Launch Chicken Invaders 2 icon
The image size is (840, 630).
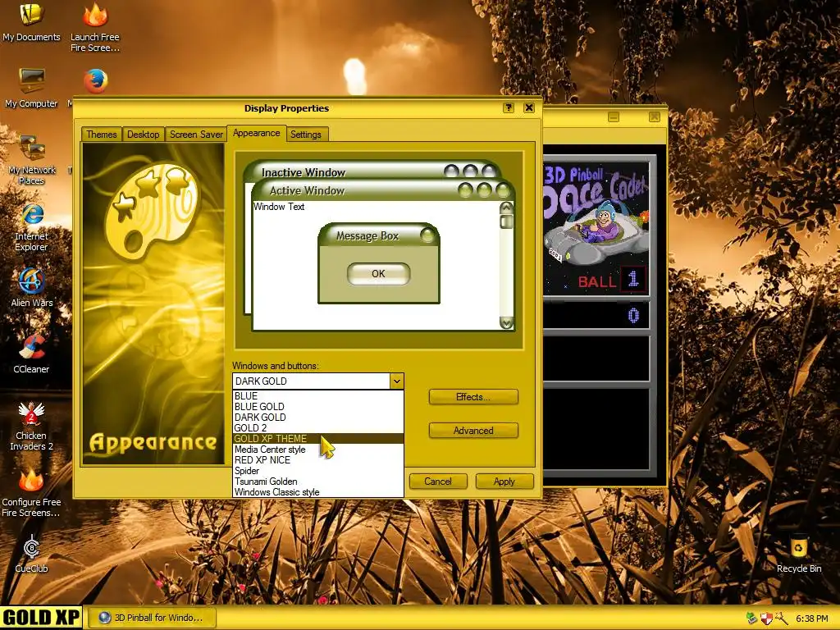coord(31,427)
